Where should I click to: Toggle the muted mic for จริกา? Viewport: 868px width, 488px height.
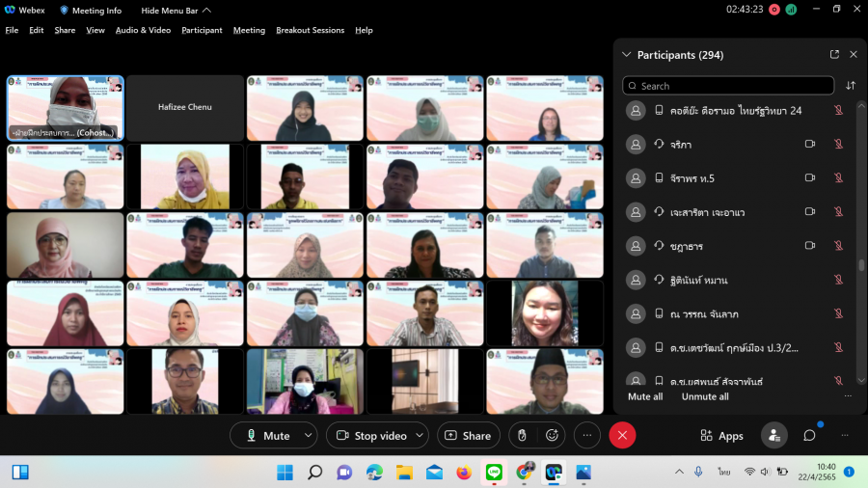838,145
